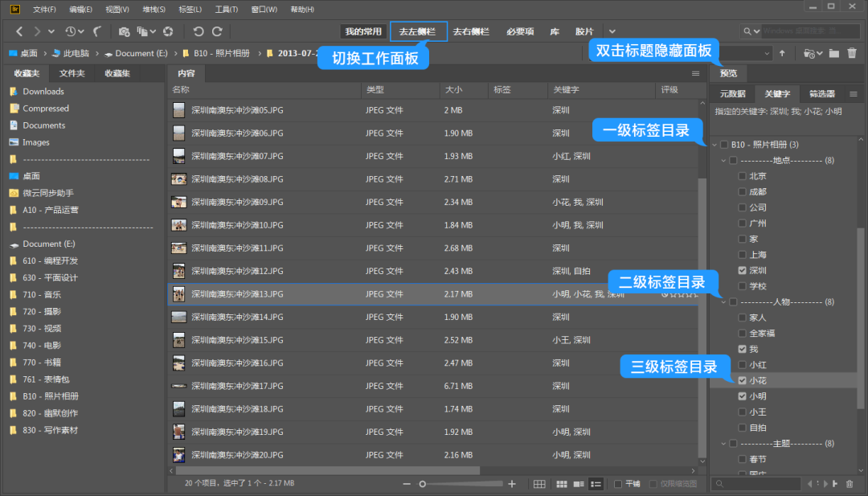Screen dimensions: 868x496
Task: Click the content horizontal scrollbar
Action: pyautogui.click(x=328, y=470)
